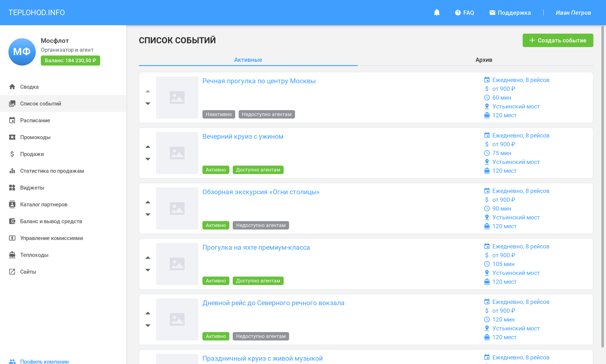Open event Речная прогулка по центру Москвы
Image resolution: width=606 pixels, height=364 pixels.
(259, 81)
